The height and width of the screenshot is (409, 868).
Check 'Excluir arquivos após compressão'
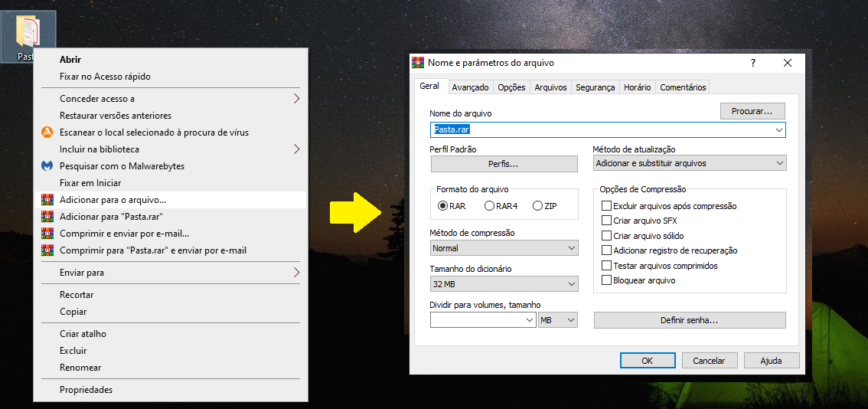click(x=607, y=206)
